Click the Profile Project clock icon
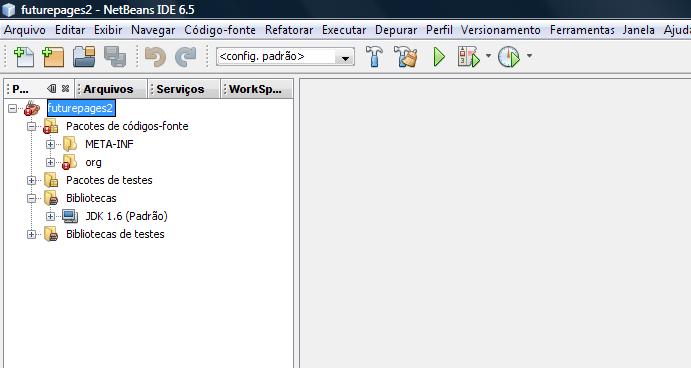The width and height of the screenshot is (691, 368). click(x=509, y=57)
